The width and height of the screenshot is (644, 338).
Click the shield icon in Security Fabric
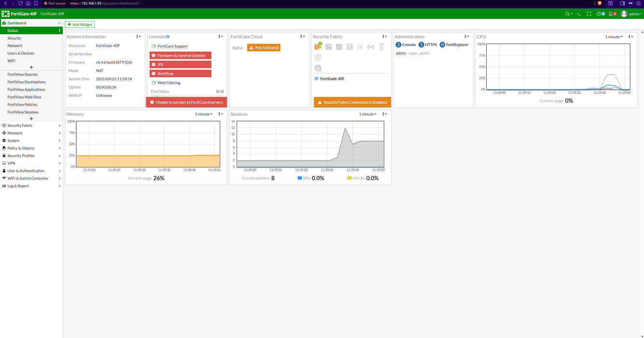click(x=318, y=57)
